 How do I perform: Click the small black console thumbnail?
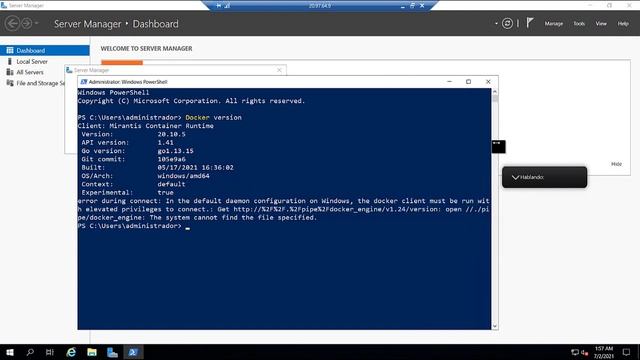tap(498, 147)
